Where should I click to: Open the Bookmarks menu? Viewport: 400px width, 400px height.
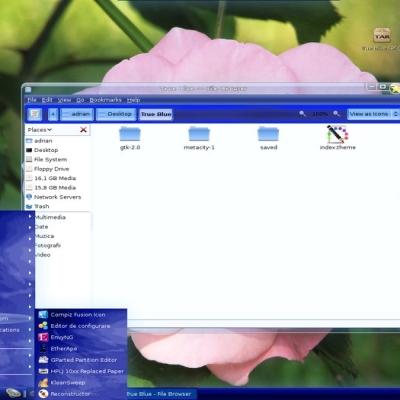click(105, 100)
